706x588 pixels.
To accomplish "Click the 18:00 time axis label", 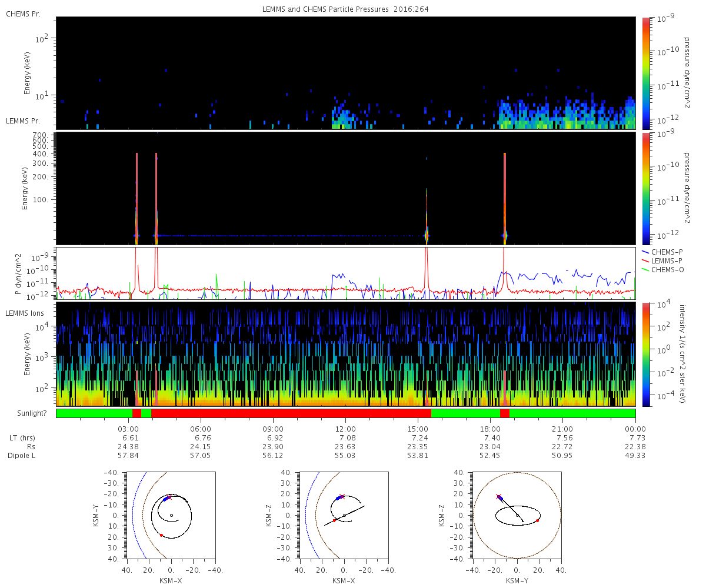I will pos(490,429).
